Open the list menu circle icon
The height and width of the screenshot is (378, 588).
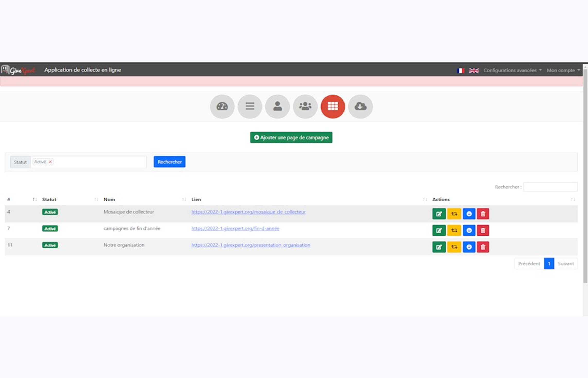point(250,106)
